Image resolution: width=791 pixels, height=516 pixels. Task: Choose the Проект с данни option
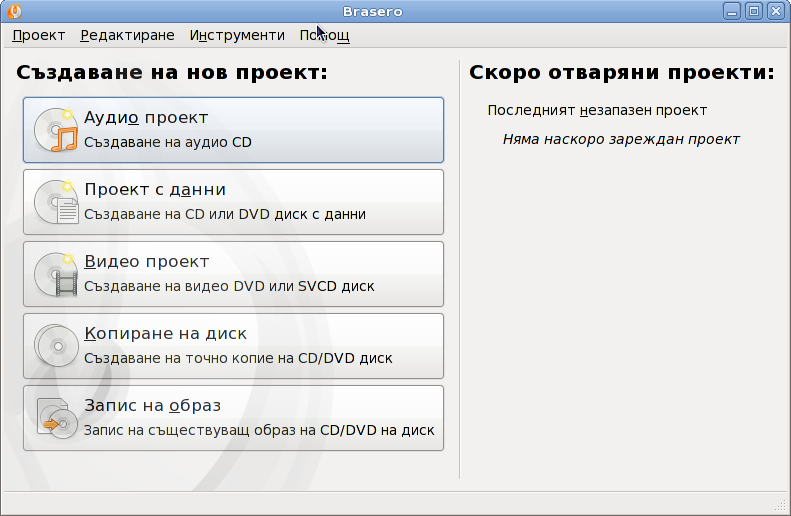point(233,202)
